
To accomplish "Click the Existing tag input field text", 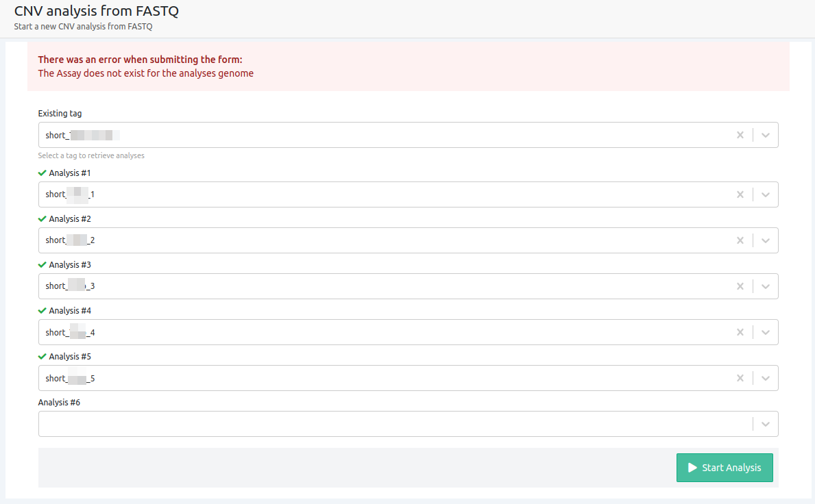I will tap(82, 135).
